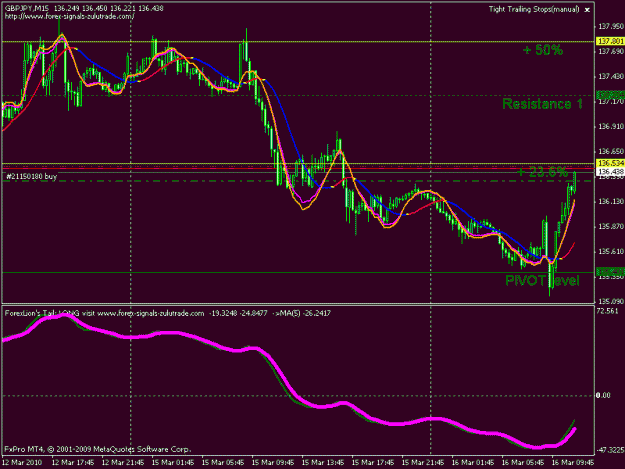Click the 135.870 price scale value
The image size is (625, 469).
[x=611, y=226]
